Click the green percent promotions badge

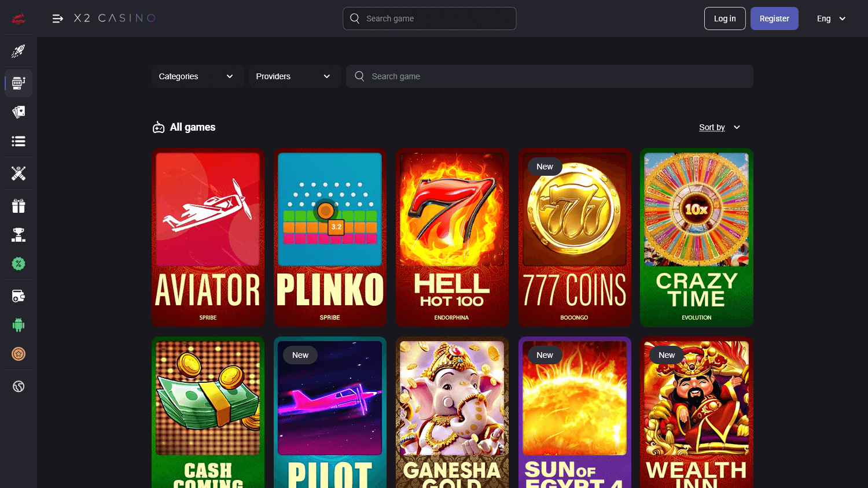[19, 264]
